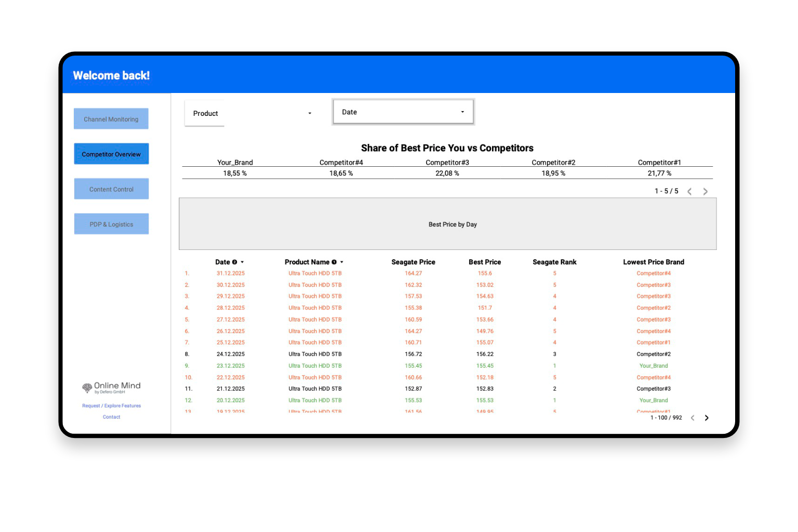
Task: Click the 1 - 100 / 992 pagination label
Action: [666, 418]
